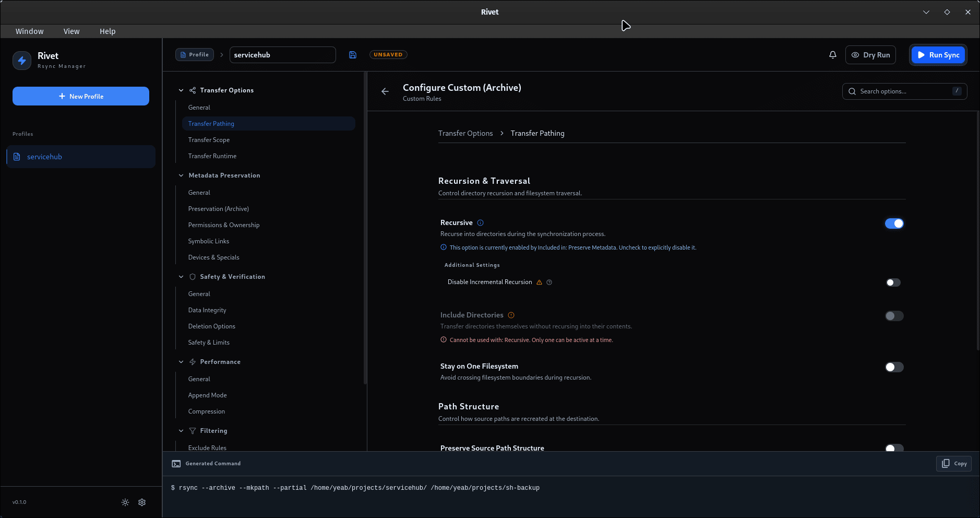Enable Disable Incremental Recursion switch

[893, 282]
